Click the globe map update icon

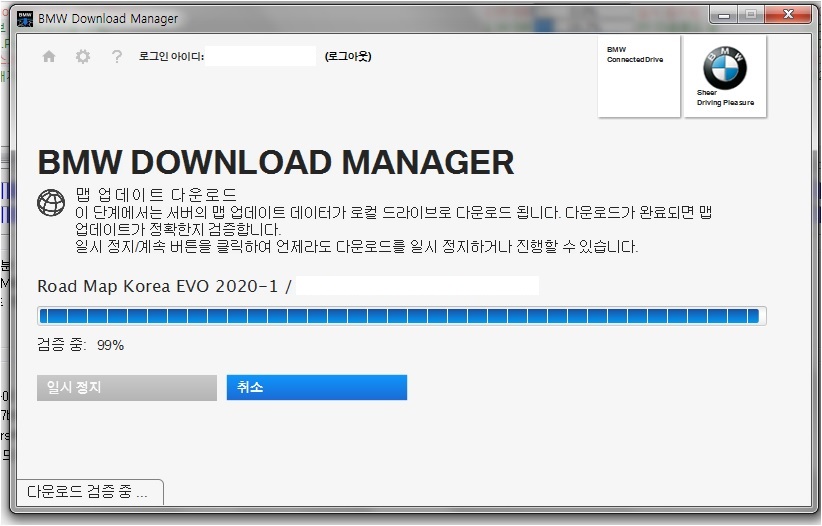[x=51, y=202]
